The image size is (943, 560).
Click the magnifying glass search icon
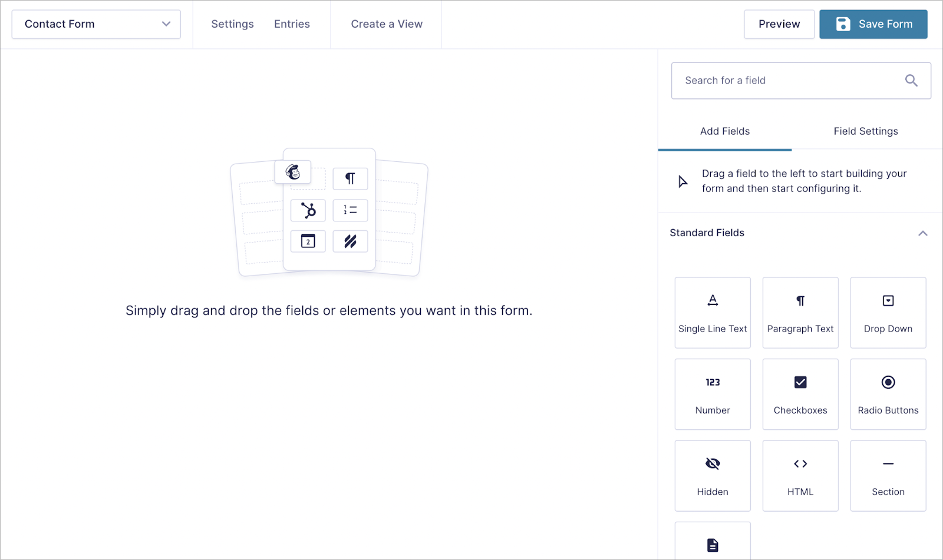pos(911,81)
